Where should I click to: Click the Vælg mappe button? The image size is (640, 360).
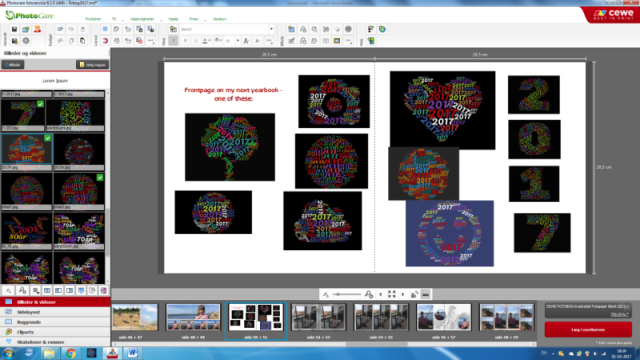pyautogui.click(x=93, y=64)
